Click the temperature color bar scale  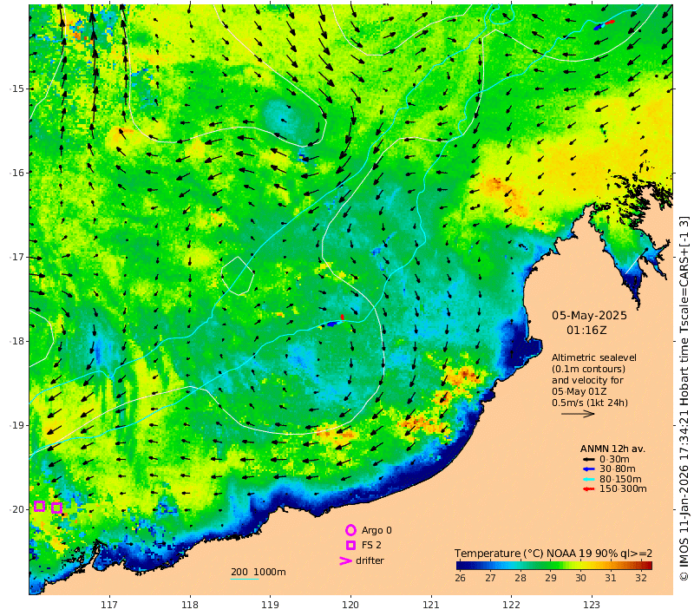(554, 565)
